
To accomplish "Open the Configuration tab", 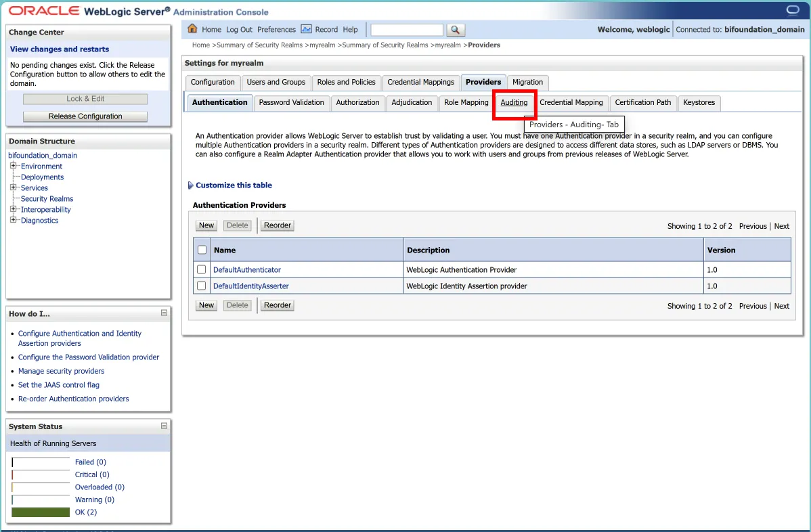I will [213, 82].
